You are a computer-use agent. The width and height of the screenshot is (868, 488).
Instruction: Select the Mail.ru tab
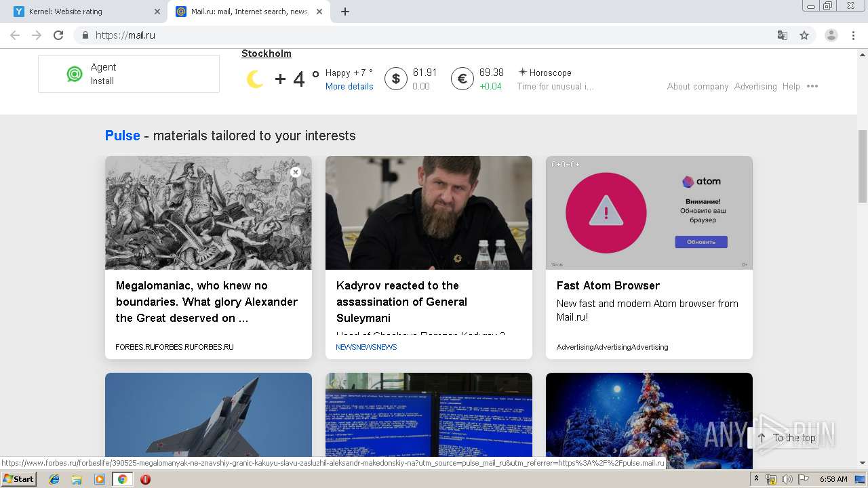point(249,12)
